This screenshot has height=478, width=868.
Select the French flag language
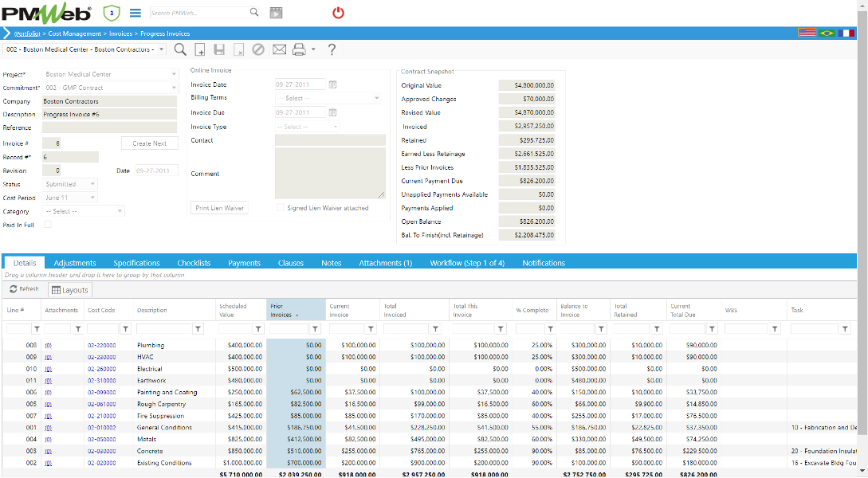point(846,33)
